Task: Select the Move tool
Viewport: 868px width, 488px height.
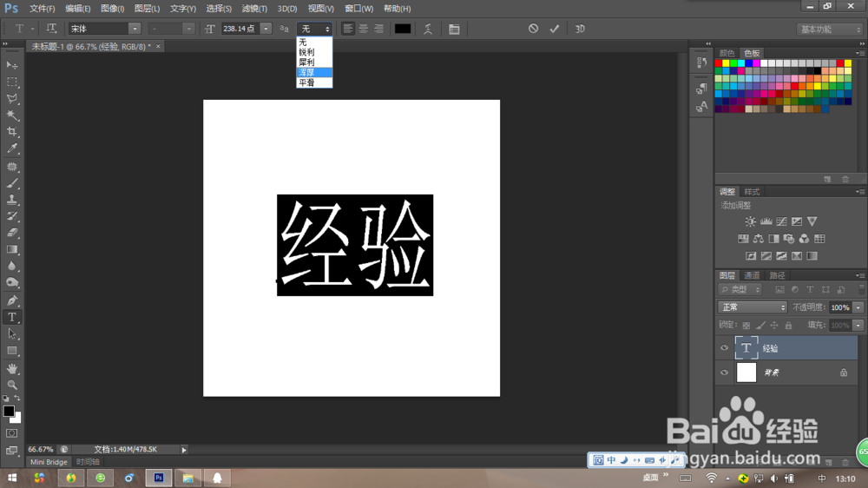Action: 11,65
